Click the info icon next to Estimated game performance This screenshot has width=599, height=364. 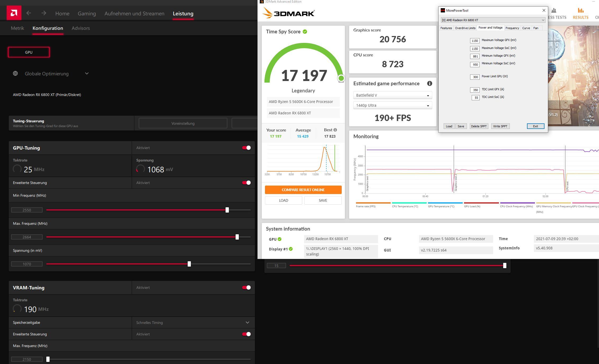(429, 84)
